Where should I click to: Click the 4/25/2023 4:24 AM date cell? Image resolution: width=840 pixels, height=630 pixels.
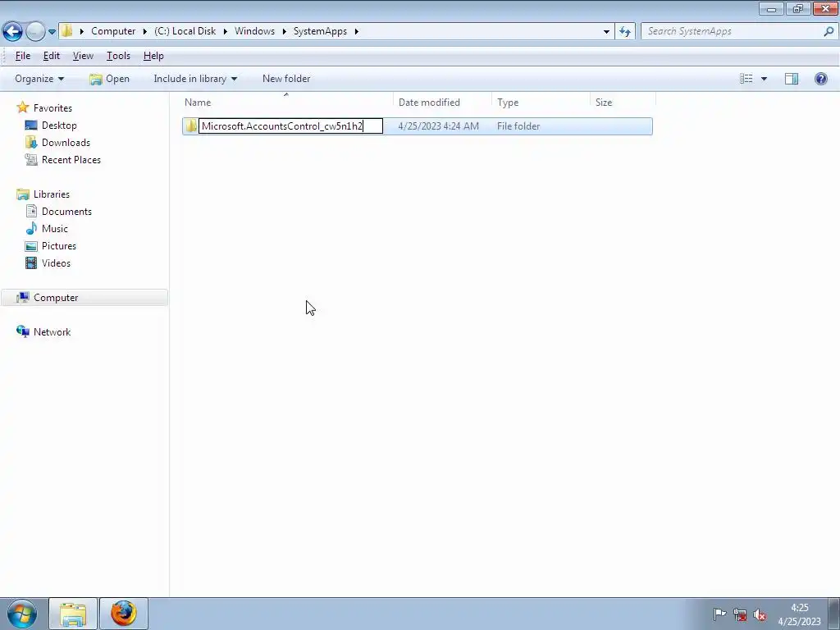(438, 126)
